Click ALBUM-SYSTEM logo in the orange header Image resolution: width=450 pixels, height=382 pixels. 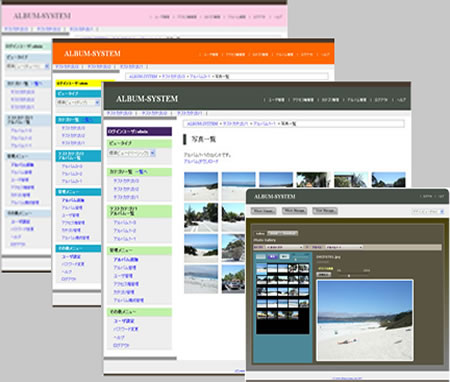[92, 53]
